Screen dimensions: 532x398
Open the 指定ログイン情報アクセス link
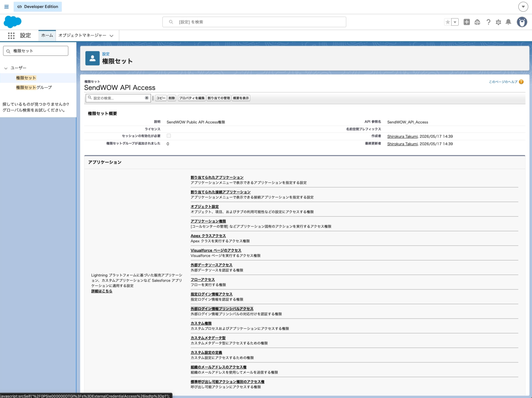[x=211, y=294]
